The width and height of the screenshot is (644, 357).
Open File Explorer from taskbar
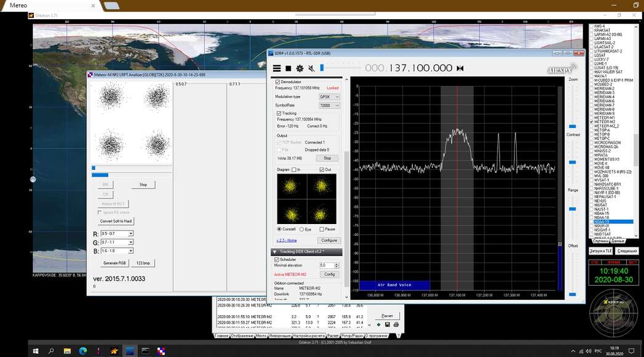coord(67,351)
